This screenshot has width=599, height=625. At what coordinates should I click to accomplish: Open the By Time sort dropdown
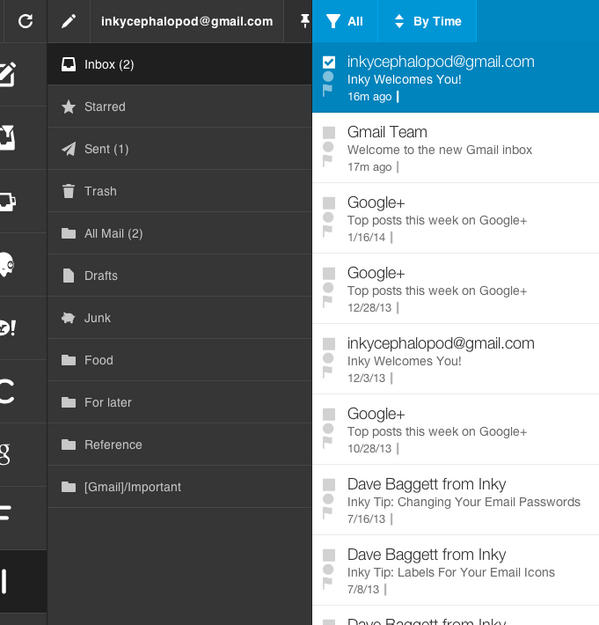point(427,21)
